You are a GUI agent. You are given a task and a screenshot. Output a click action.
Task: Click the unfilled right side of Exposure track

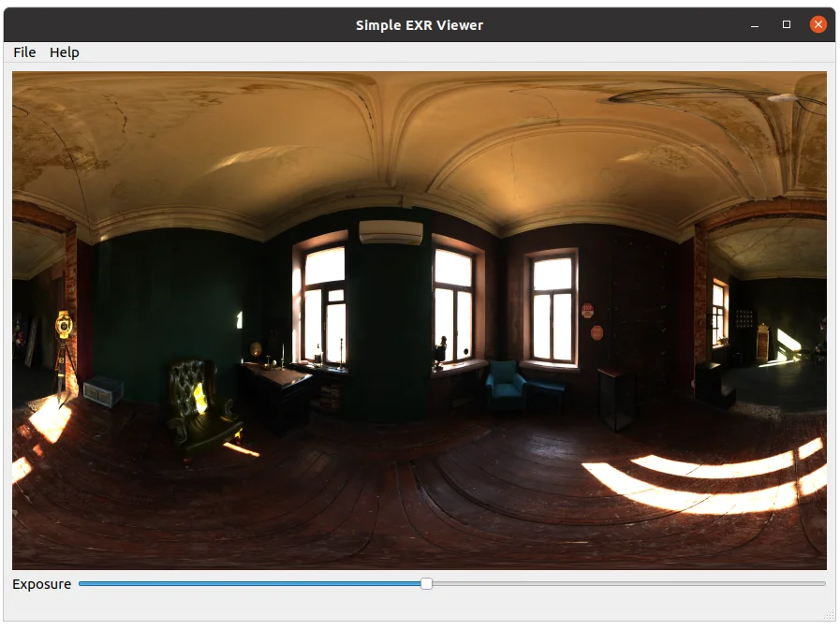[627, 583]
